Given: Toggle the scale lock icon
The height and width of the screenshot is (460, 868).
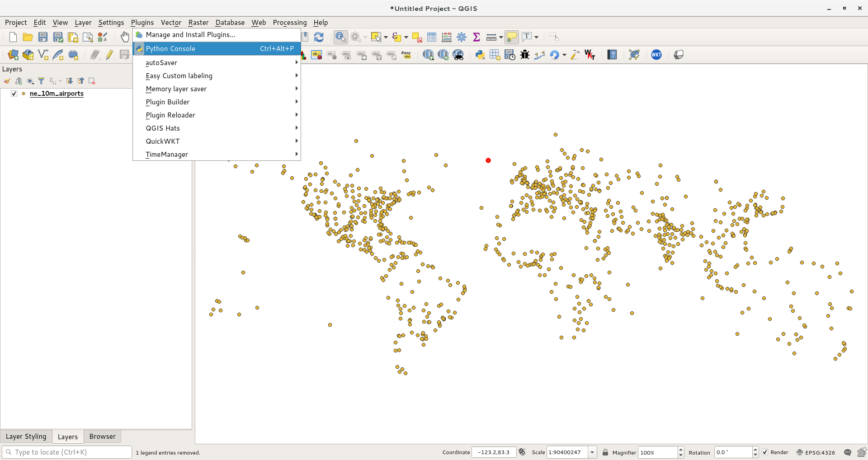Looking at the screenshot, I should (605, 452).
